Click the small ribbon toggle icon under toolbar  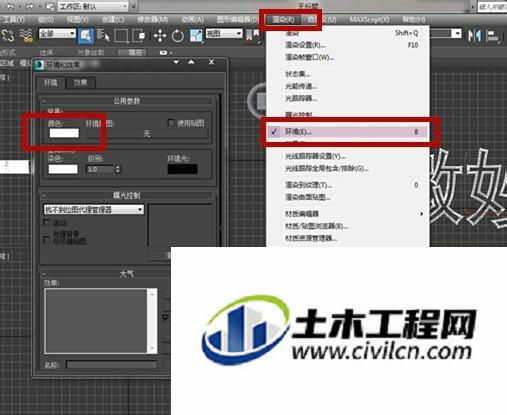tap(163, 53)
